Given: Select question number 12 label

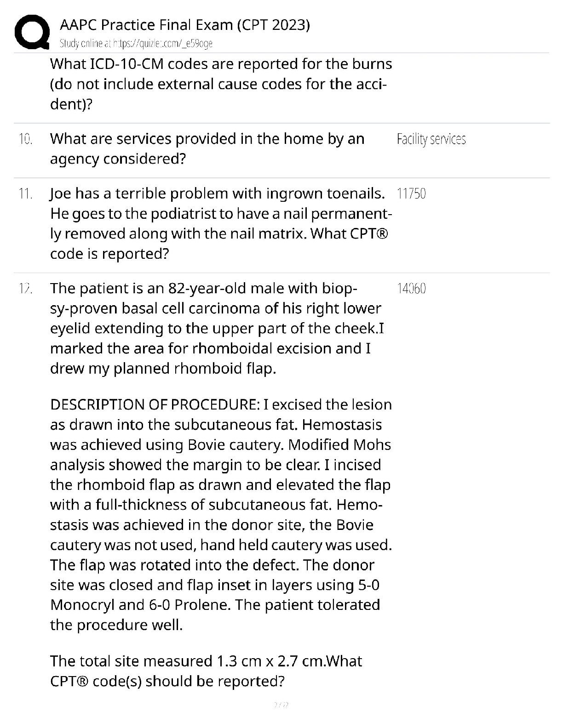Looking at the screenshot, I should tap(26, 289).
